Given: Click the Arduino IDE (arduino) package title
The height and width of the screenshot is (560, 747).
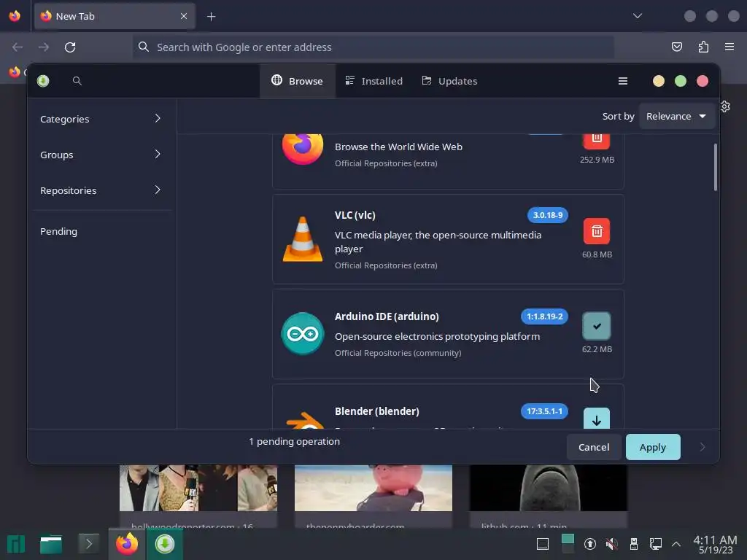Looking at the screenshot, I should pyautogui.click(x=387, y=316).
